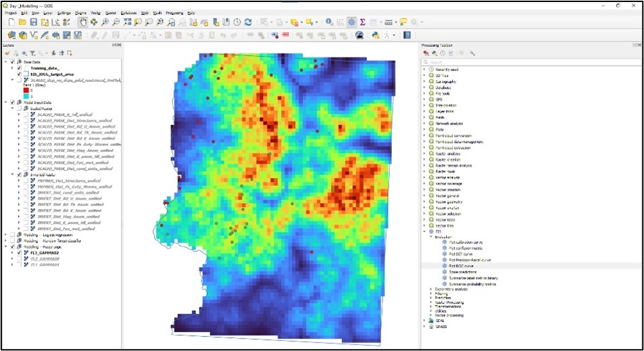Click the Refresh map icon
The image size is (644, 351).
point(247,22)
